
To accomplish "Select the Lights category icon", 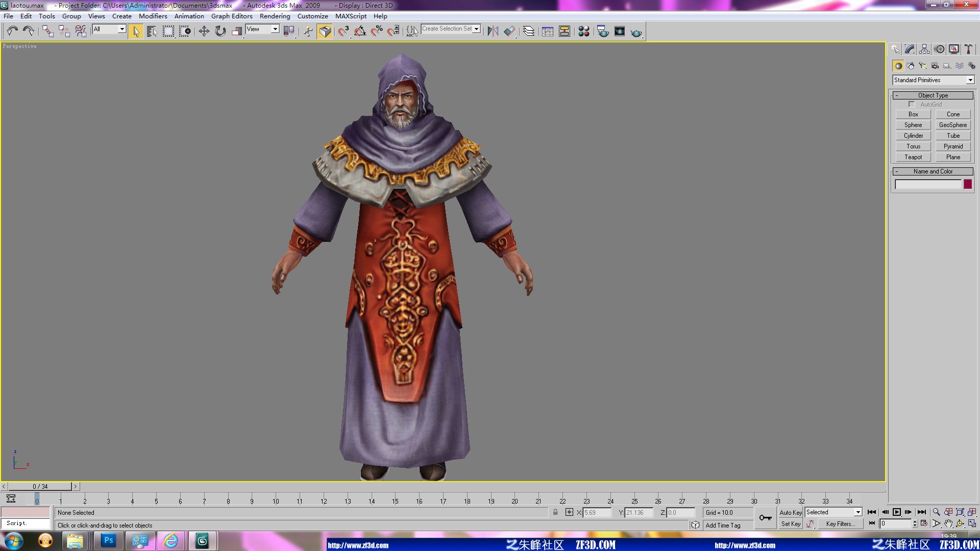I will (923, 66).
